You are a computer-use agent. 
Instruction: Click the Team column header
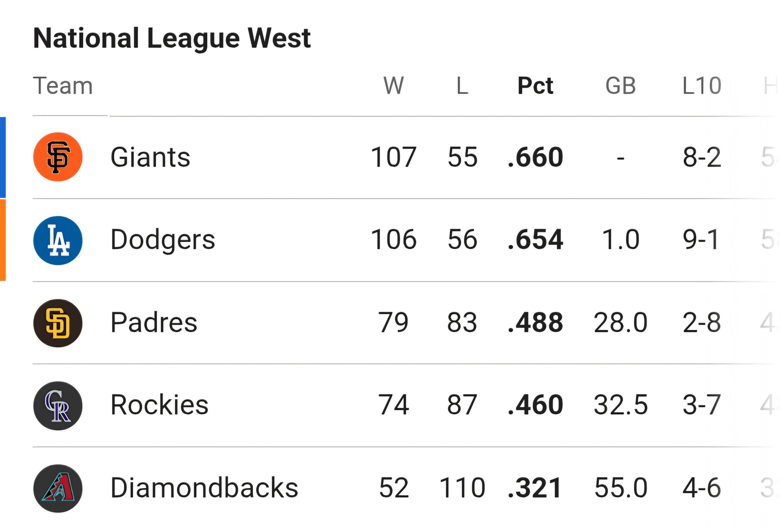click(x=63, y=86)
